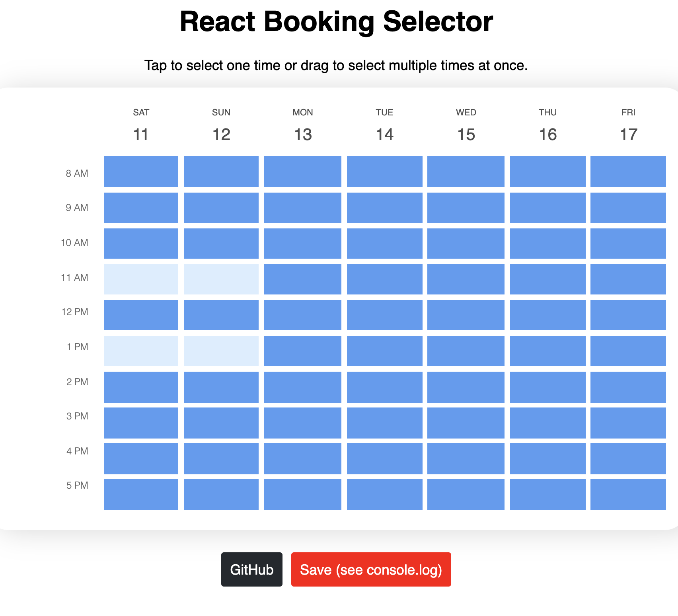Click the WED 15 column header
Image resolution: width=678 pixels, height=616 pixels.
(x=466, y=125)
